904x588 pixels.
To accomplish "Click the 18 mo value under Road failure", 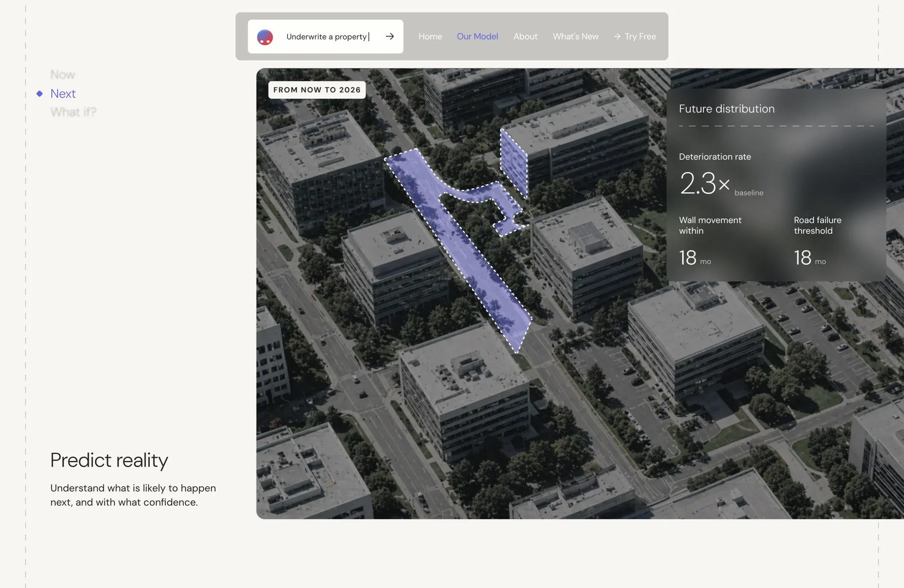I will [810, 258].
